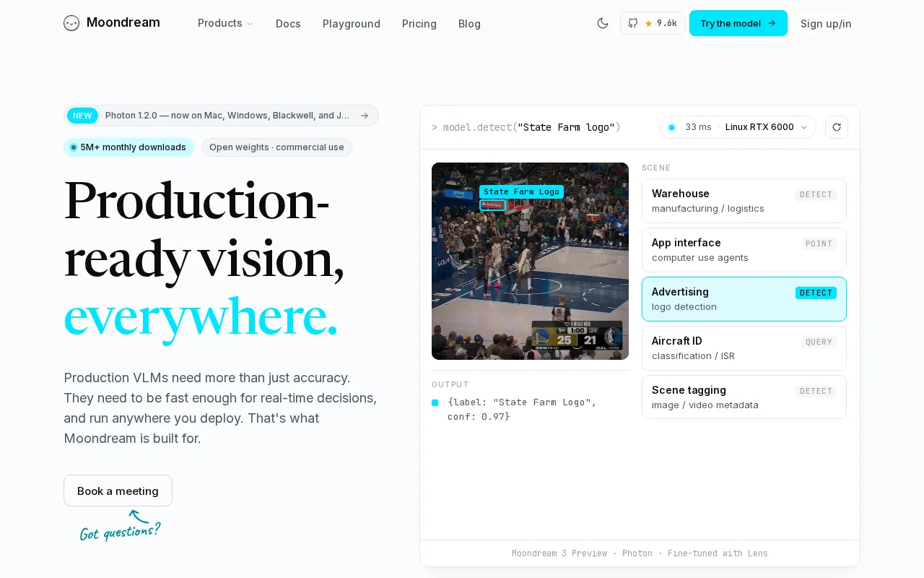Click the POINT tag on App interface
This screenshot has height=578, width=924.
819,243
